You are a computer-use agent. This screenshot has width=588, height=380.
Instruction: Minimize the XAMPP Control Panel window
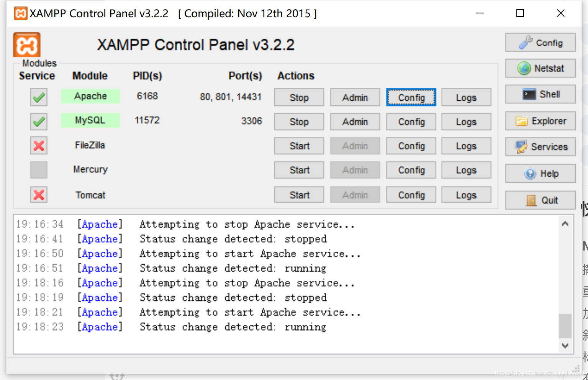coord(480,13)
